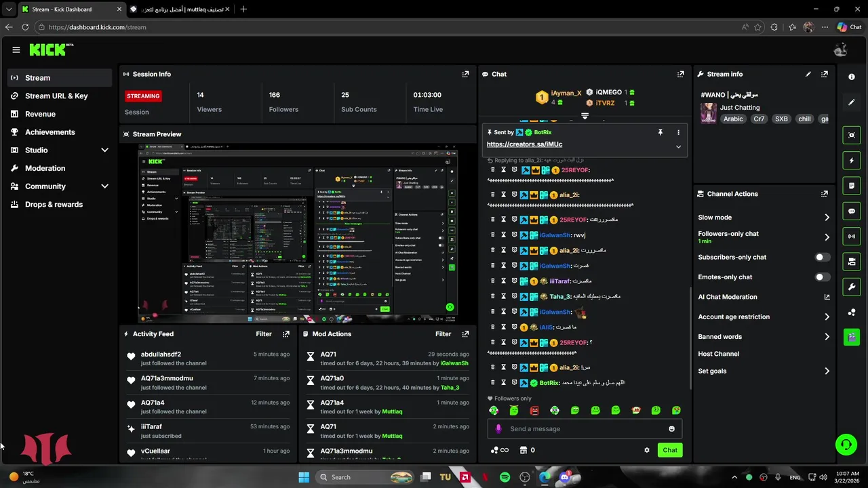Expand the Studio sidebar section

tap(104, 150)
